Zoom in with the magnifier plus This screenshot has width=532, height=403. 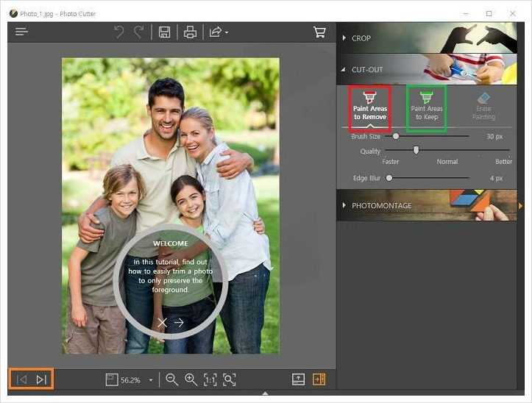pos(191,379)
